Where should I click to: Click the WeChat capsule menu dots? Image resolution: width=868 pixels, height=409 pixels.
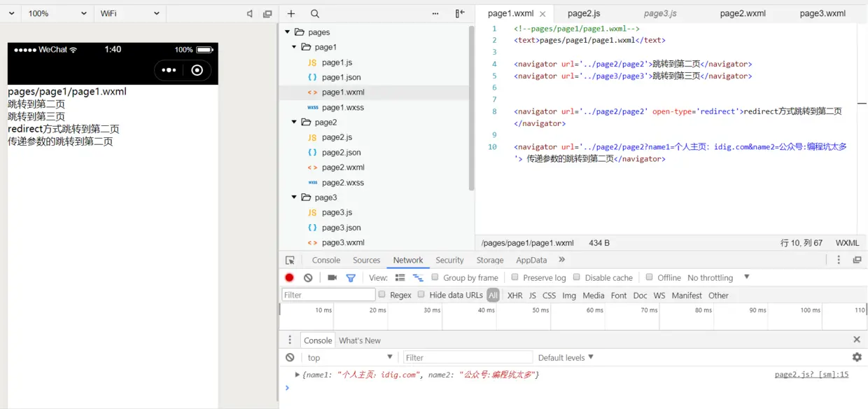(x=169, y=70)
